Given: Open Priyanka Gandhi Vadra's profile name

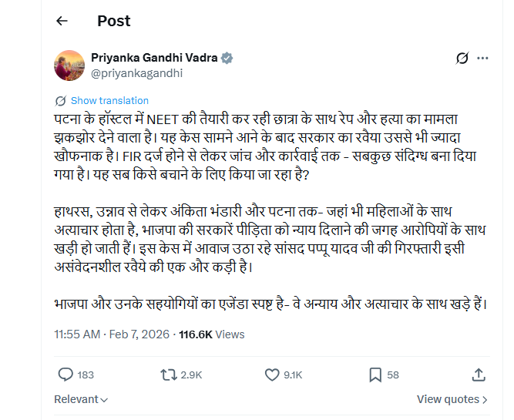Looking at the screenshot, I should pos(155,59).
